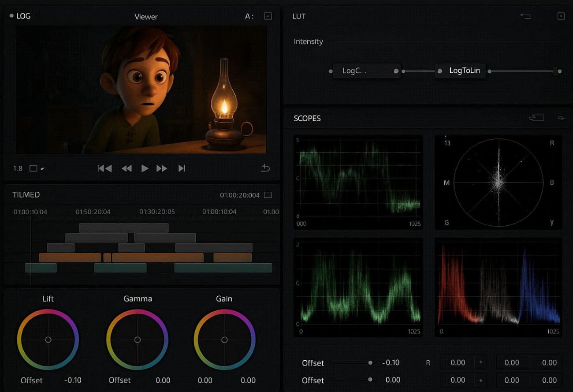Click the A: source selector in the Viewer header
Image resolution: width=573 pixels, height=392 pixels.
pos(248,16)
